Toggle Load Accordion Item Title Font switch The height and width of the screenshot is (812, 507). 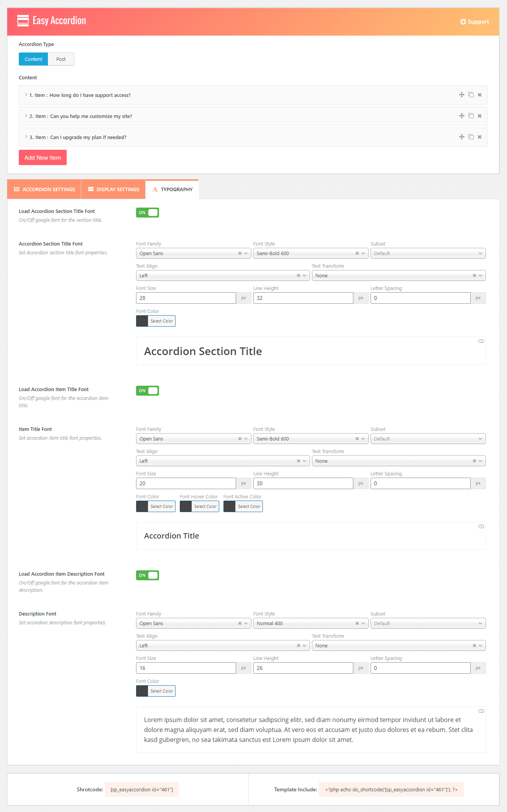pos(148,391)
